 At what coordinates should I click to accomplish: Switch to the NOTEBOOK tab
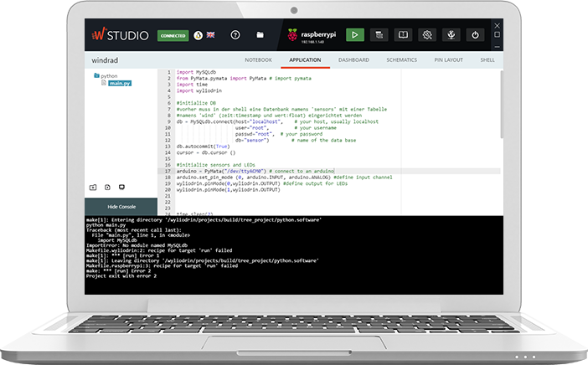tap(258, 60)
